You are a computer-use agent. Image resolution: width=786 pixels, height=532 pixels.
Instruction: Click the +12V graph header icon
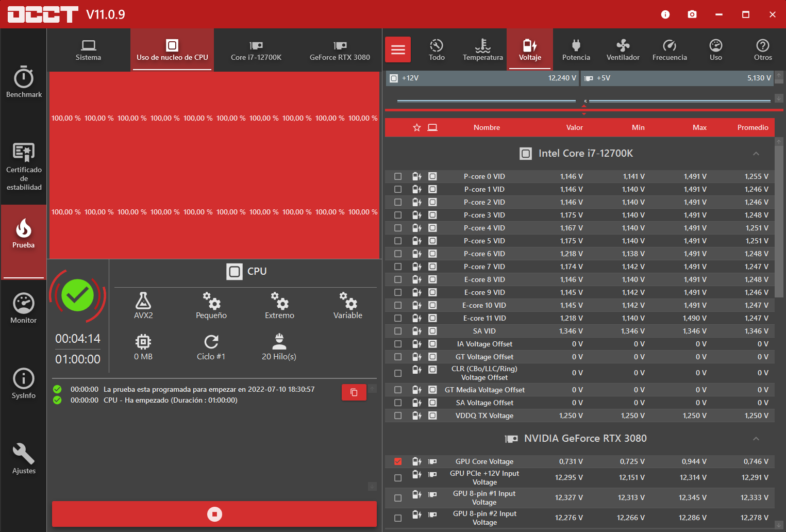click(394, 78)
